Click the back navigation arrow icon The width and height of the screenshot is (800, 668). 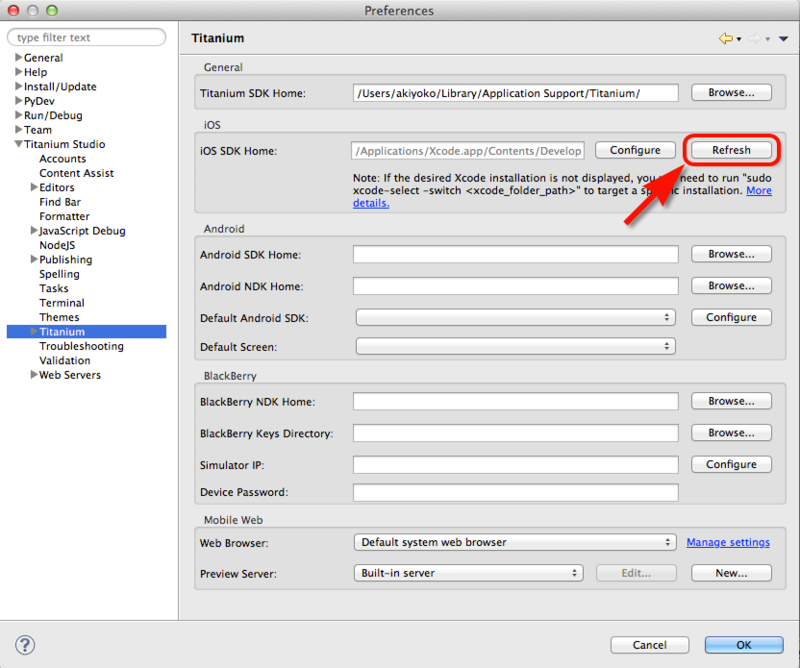(x=725, y=38)
